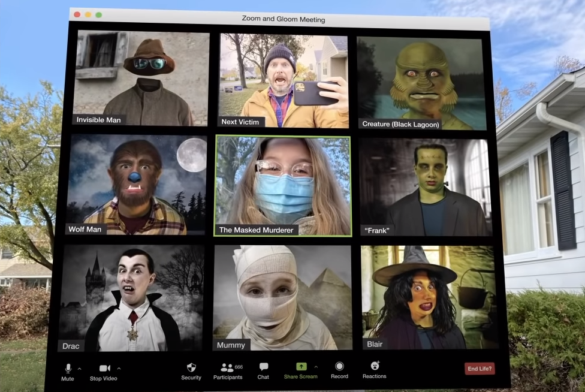This screenshot has width=585, height=392.
Task: Expand video options arrow beside Stop Video
Action: click(119, 368)
